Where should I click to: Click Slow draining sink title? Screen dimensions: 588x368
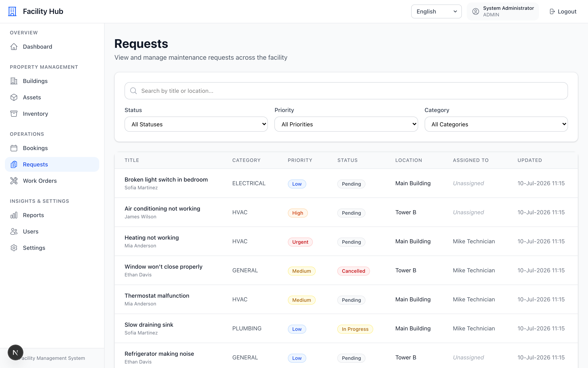[x=149, y=325]
